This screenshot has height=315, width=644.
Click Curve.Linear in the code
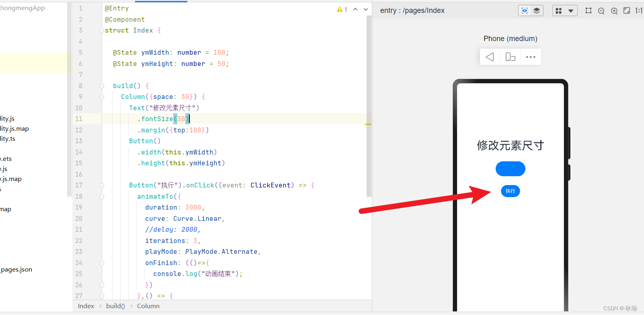(197, 219)
